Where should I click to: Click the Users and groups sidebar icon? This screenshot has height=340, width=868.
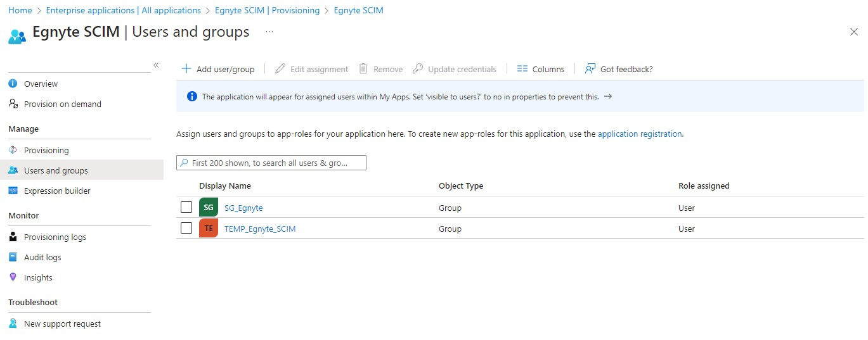pos(13,170)
